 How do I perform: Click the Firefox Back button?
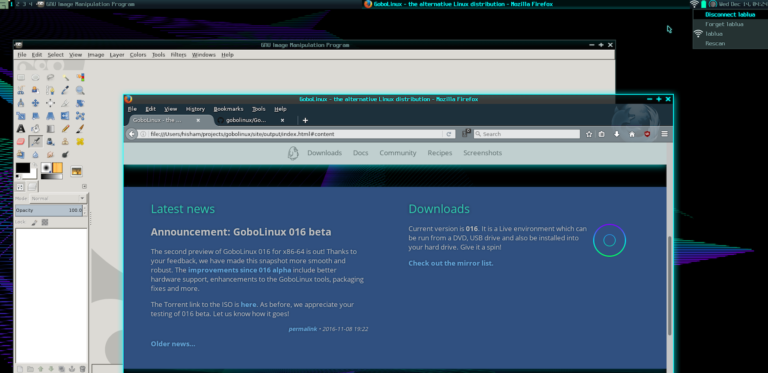131,134
